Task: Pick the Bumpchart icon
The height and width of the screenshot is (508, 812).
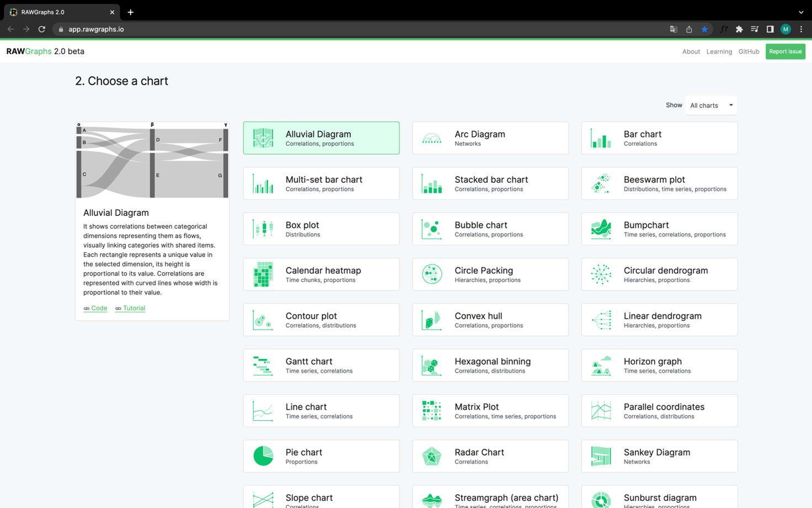Action: pyautogui.click(x=601, y=229)
